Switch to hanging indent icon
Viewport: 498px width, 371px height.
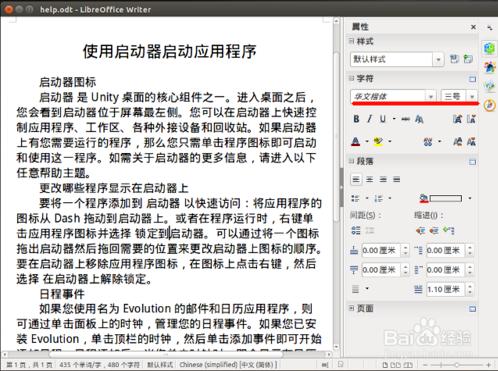pyautogui.click(x=449, y=230)
